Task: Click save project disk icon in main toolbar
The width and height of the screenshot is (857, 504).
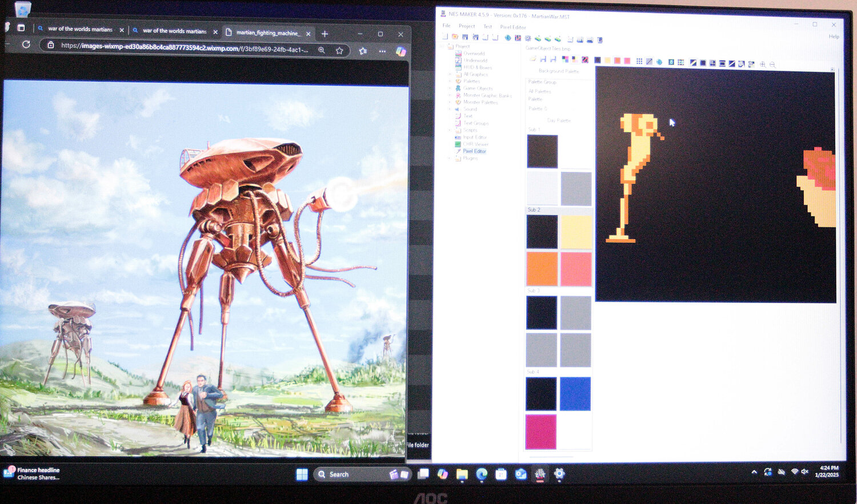Action: 465,37
